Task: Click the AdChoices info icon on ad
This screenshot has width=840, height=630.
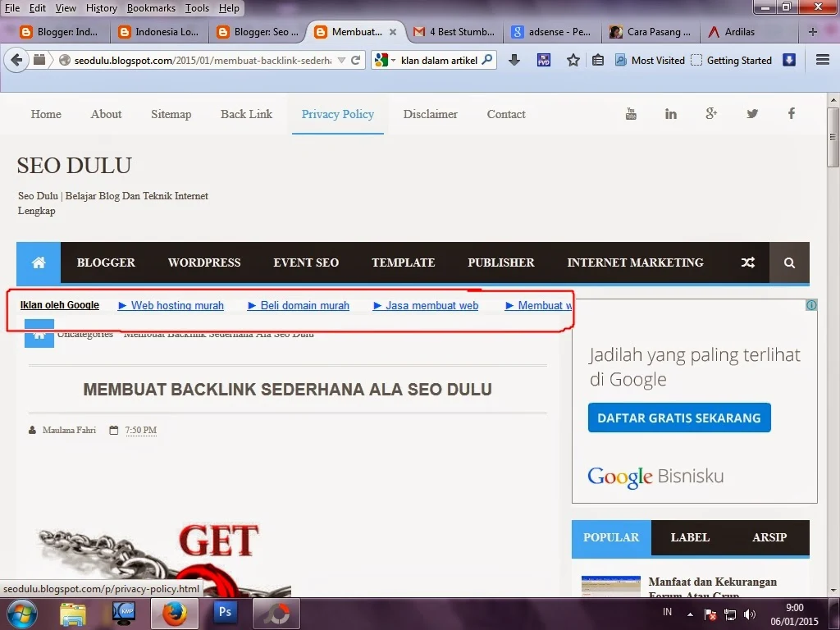Action: [x=811, y=305]
